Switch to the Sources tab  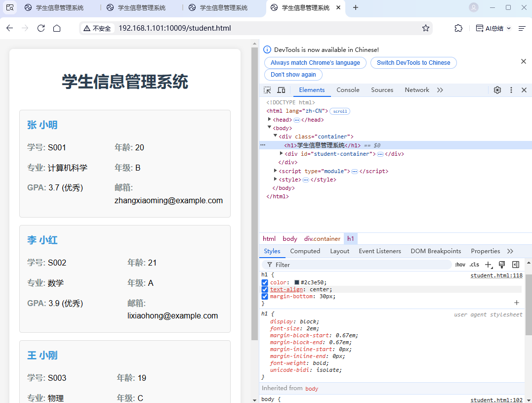coord(382,90)
